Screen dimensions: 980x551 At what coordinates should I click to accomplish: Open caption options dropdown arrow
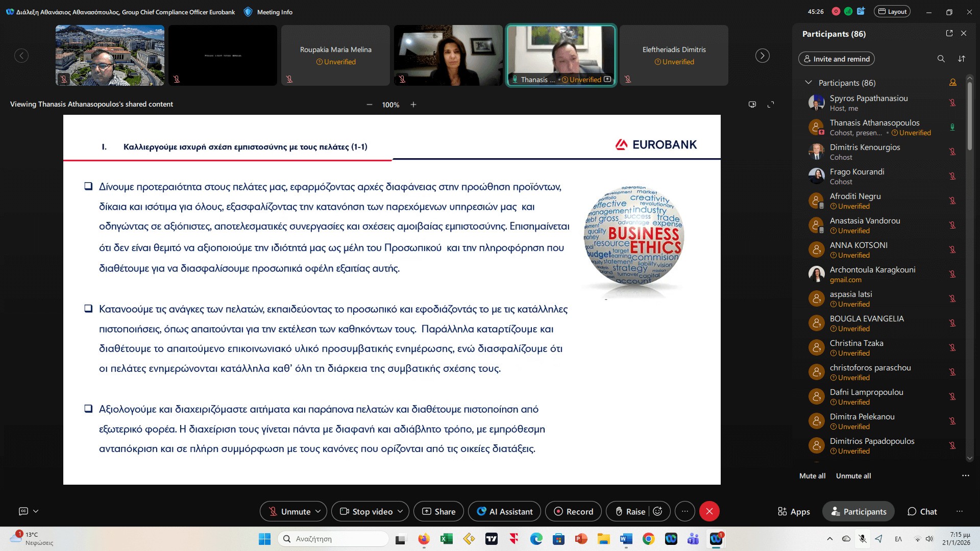(36, 511)
